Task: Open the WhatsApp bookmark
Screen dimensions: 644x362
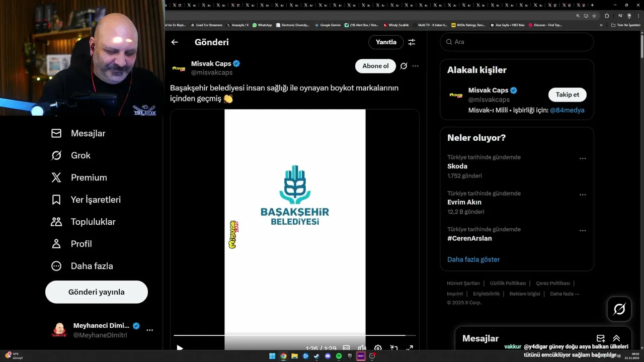Action: (x=262, y=25)
